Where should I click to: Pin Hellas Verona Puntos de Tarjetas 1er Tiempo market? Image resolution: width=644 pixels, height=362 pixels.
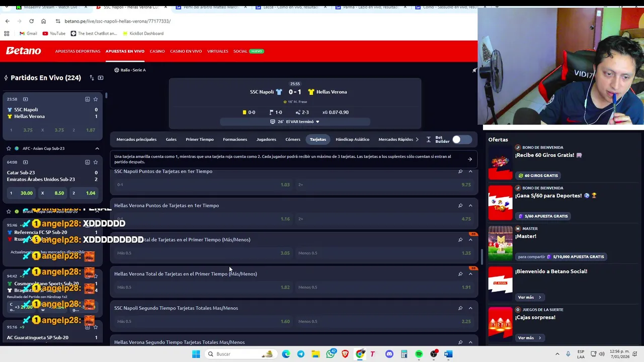pos(460,206)
